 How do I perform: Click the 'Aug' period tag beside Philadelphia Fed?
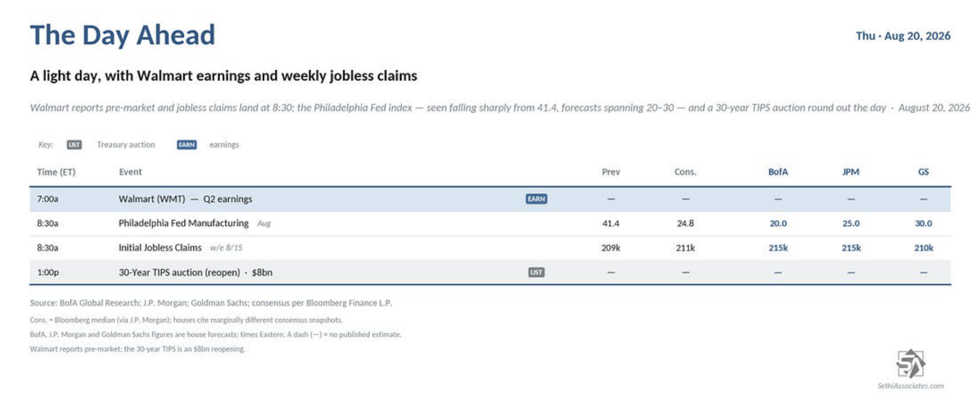coord(264,224)
